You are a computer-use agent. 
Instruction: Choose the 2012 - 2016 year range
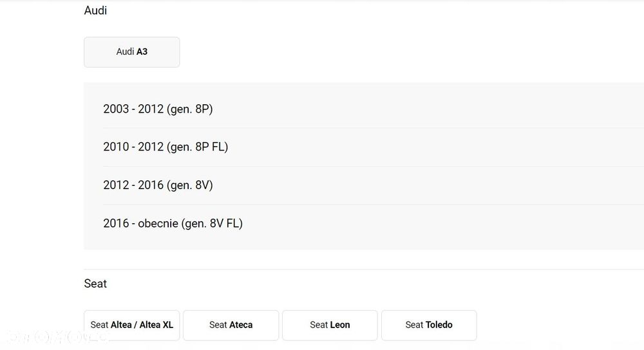point(133,185)
